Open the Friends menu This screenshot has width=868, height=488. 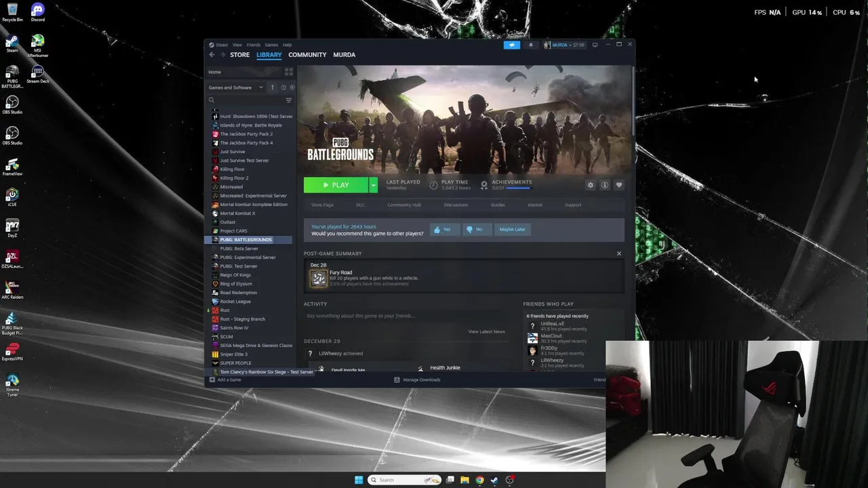pyautogui.click(x=253, y=45)
